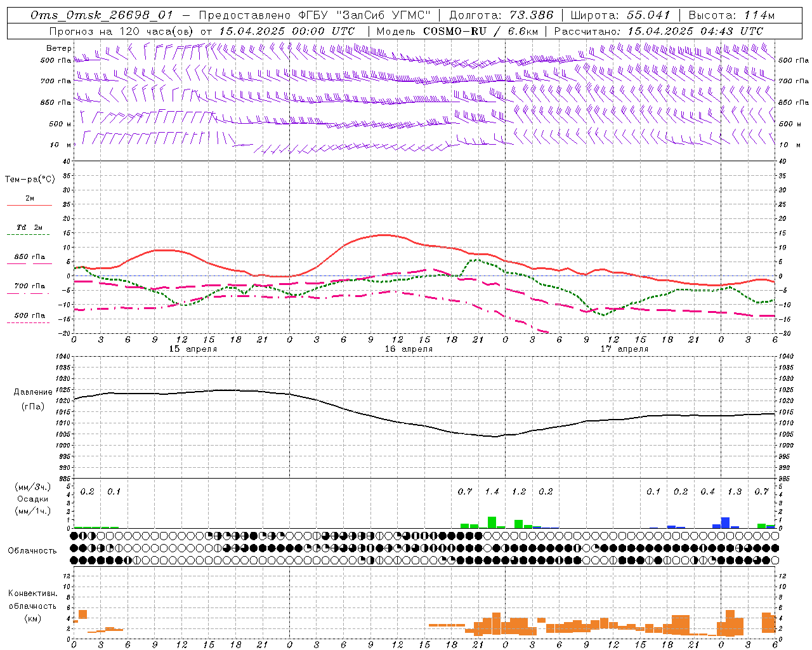Click the station title Oms_Omsk_26698_01
The height and width of the screenshot is (650, 812).
click(101, 15)
